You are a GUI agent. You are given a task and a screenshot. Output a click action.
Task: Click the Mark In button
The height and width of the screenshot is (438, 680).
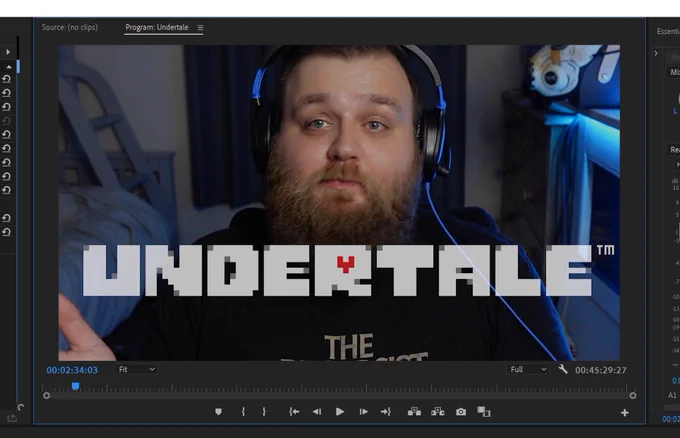coord(243,412)
